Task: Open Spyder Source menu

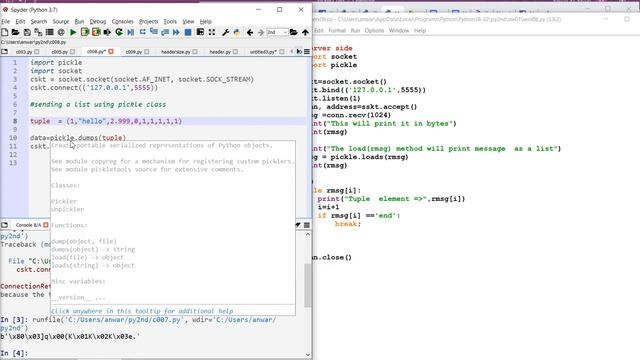Action: (61, 21)
